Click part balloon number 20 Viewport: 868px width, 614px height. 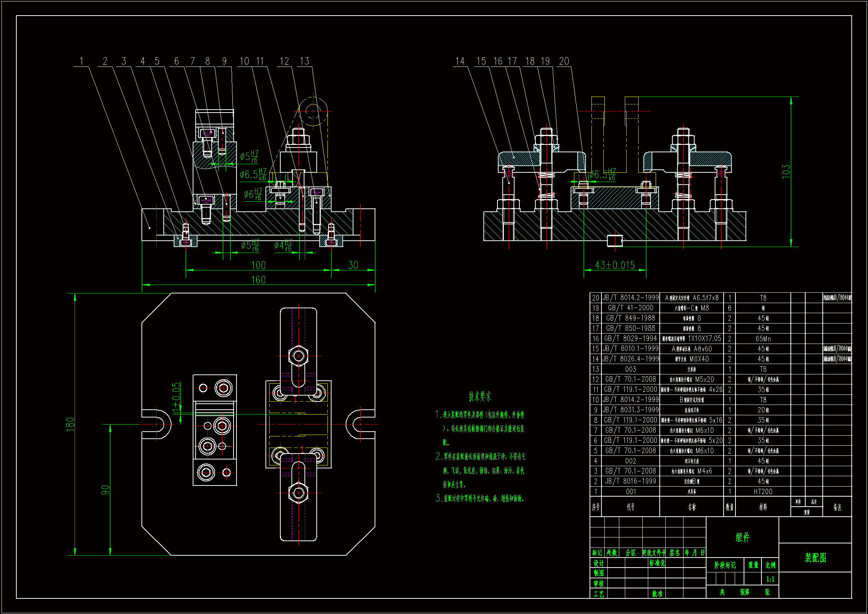click(564, 61)
